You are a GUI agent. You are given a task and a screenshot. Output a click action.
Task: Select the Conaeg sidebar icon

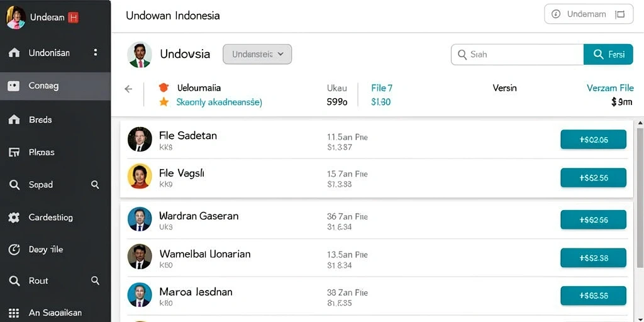point(14,86)
